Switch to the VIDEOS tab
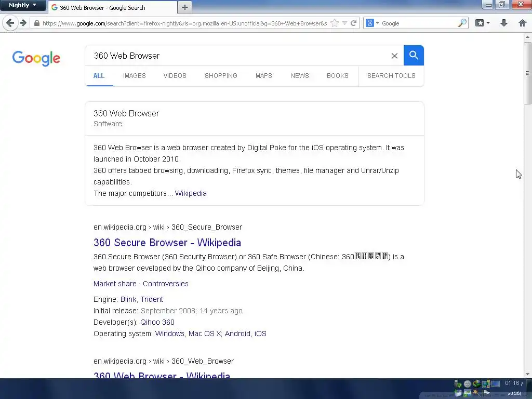The height and width of the screenshot is (399, 532). coord(175,76)
